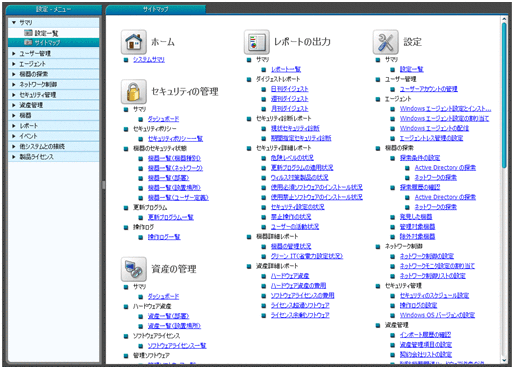The image size is (514, 369).
Task: Open the グリーン IT(省電力設定状況) link
Action: (307, 256)
